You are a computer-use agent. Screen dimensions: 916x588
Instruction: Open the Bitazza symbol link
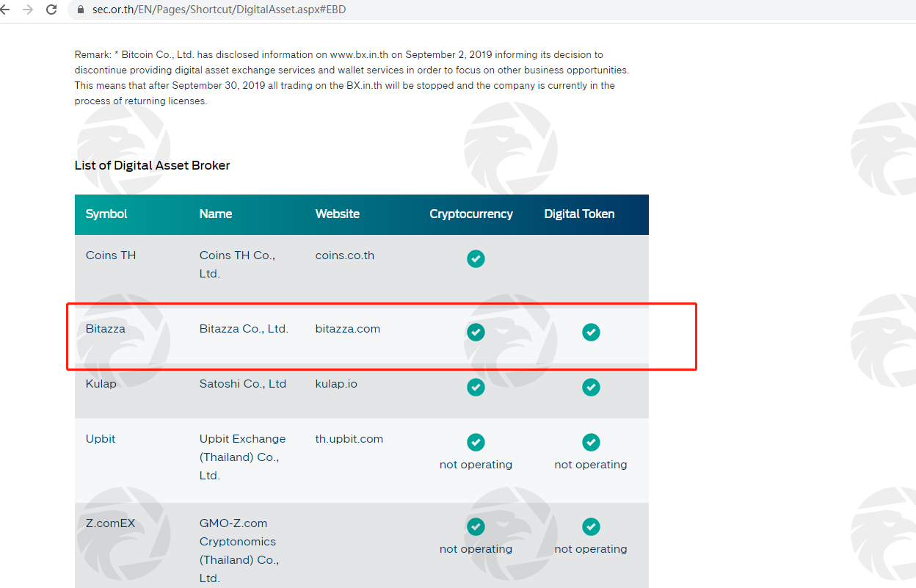point(106,329)
